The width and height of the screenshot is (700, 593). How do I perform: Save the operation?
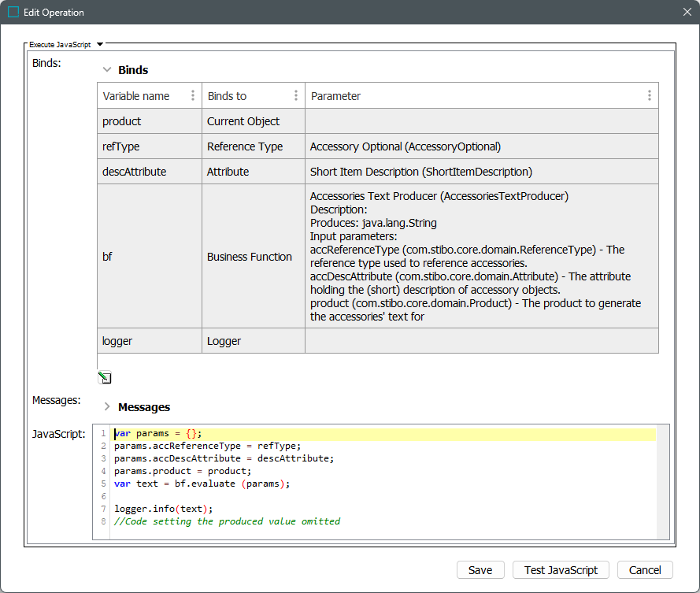click(x=480, y=570)
